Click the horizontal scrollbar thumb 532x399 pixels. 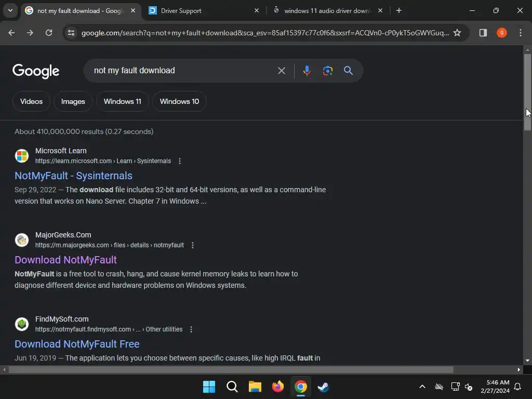[231, 370]
